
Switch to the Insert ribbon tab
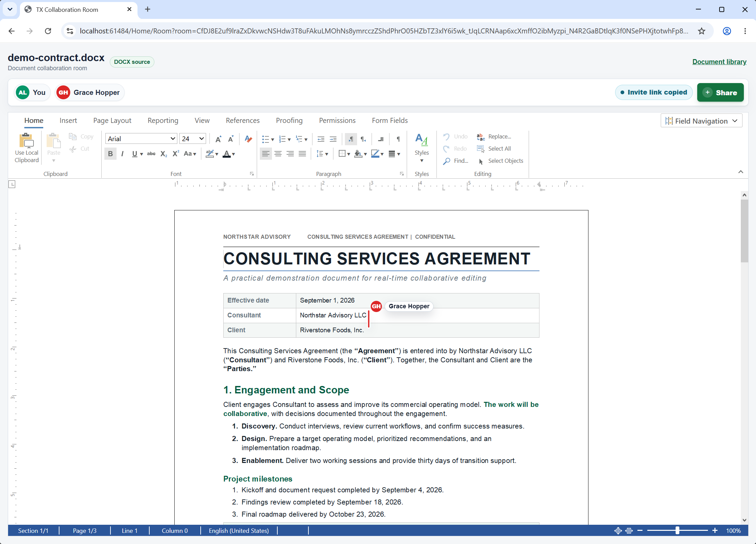(68, 121)
